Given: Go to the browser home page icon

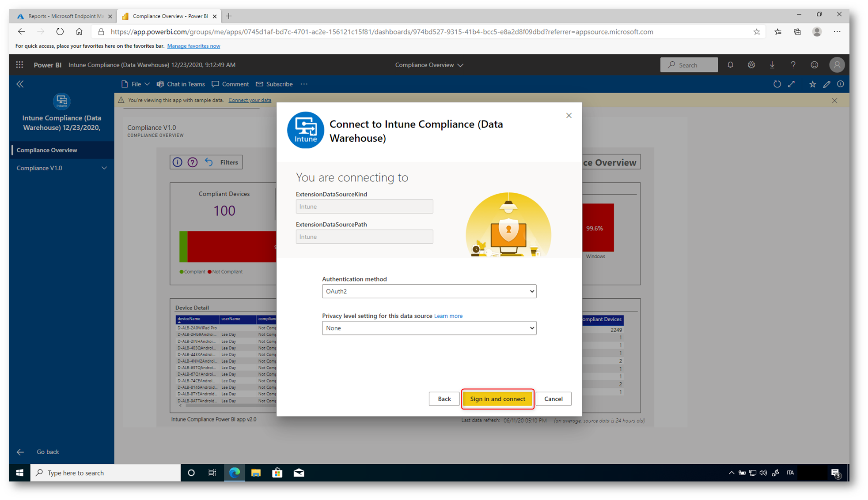Looking at the screenshot, I should coord(79,32).
